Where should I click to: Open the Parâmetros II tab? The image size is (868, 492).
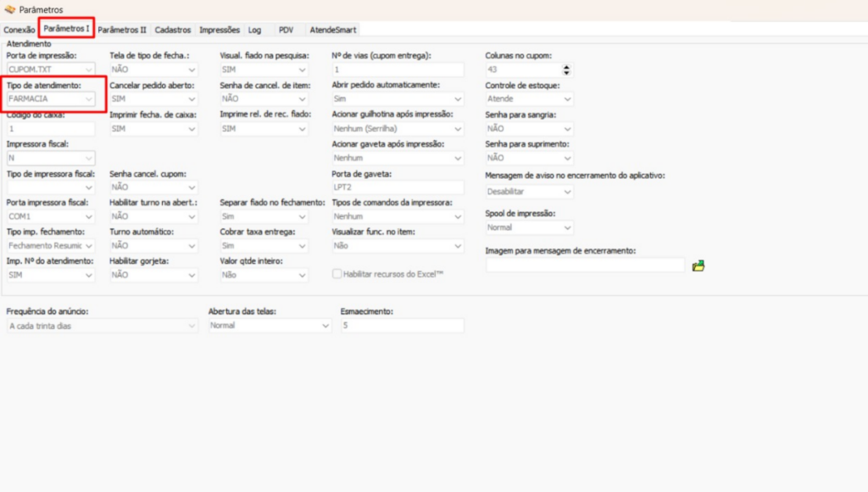tap(122, 30)
